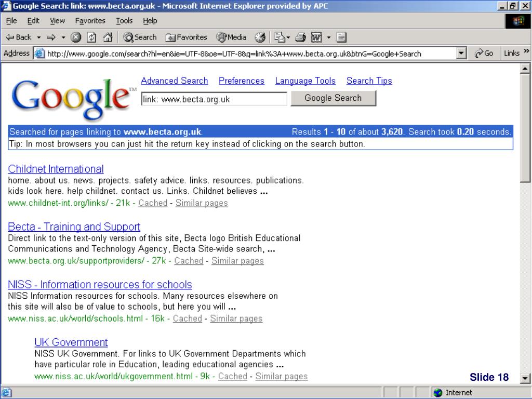
Task: Open Similar pages for Becta supportproviders result
Action: coord(237,261)
